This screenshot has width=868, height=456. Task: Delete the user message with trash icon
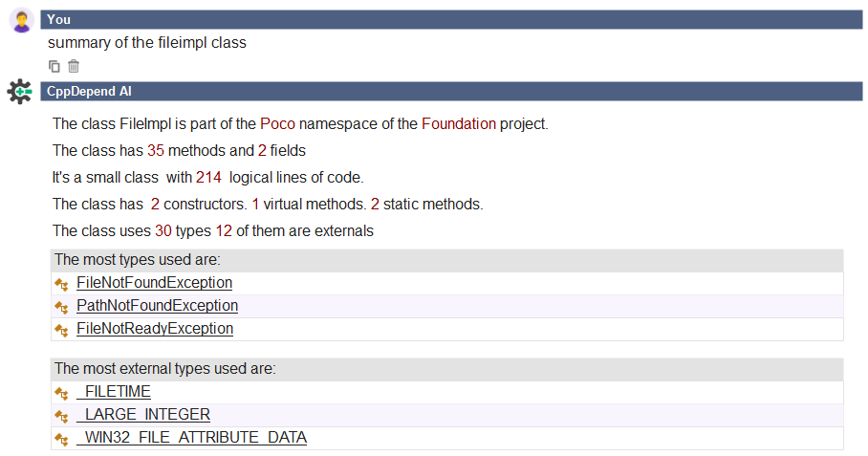(x=74, y=66)
